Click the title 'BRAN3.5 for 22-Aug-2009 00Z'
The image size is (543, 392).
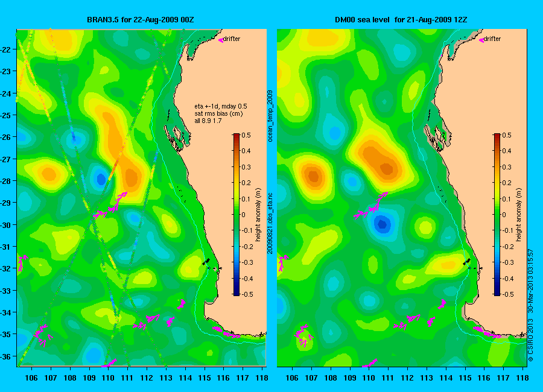click(140, 20)
